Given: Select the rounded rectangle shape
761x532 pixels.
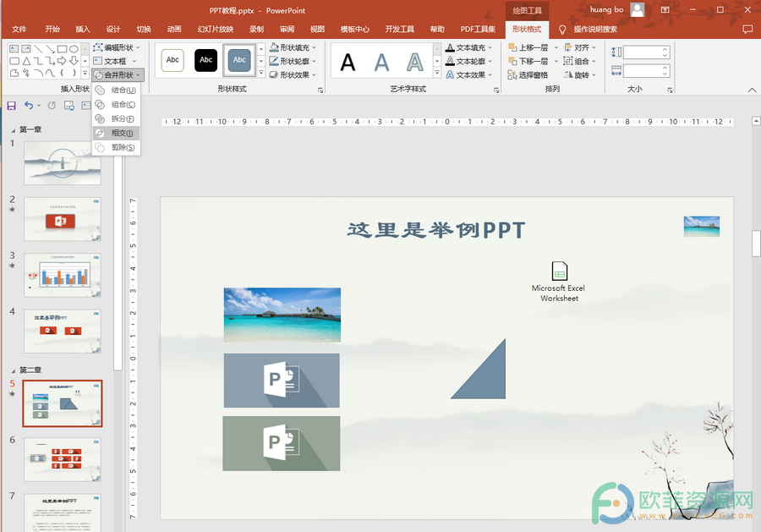Looking at the screenshot, I should pyautogui.click(x=14, y=61).
